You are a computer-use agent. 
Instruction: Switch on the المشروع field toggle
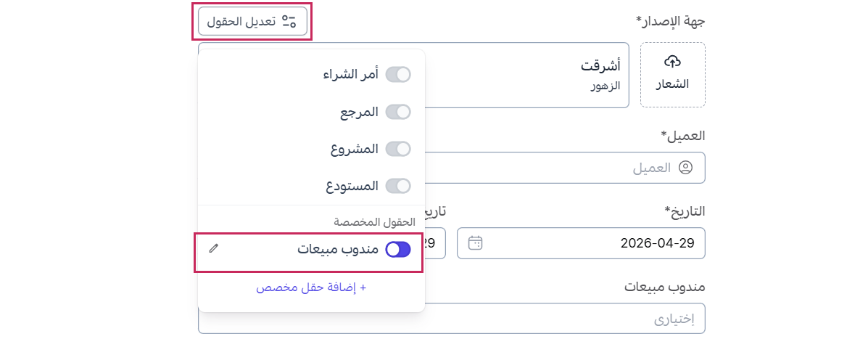click(x=398, y=149)
